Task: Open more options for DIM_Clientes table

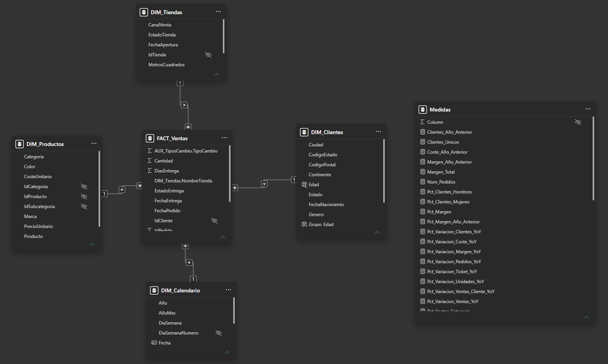Action: pos(379,132)
